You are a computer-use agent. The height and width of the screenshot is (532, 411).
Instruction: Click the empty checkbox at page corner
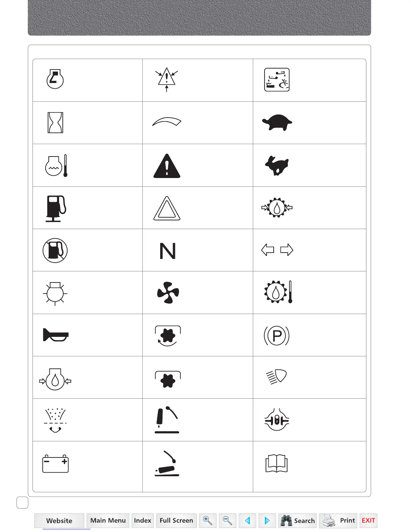22,502
